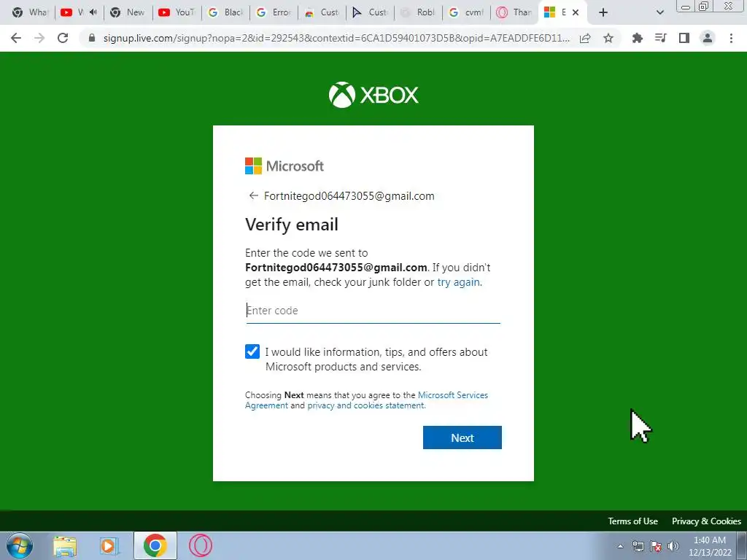
Task: Switch to the 'cvmf' Google tab
Action: (x=466, y=12)
